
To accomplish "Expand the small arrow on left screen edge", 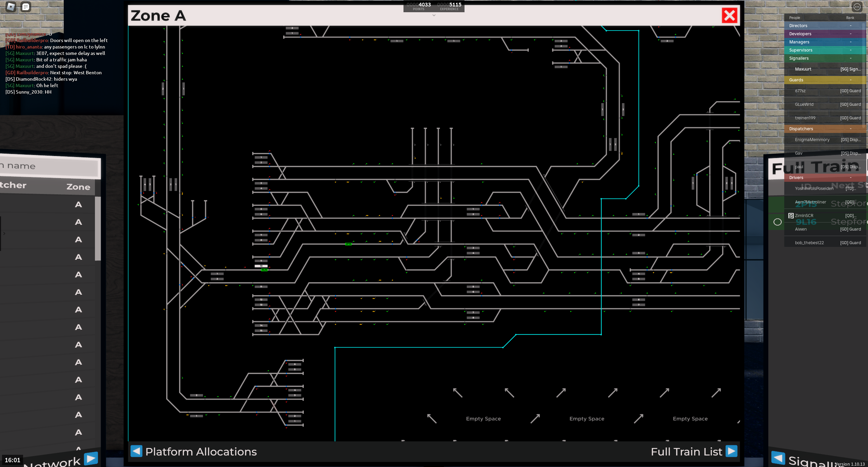I will click(x=4, y=233).
